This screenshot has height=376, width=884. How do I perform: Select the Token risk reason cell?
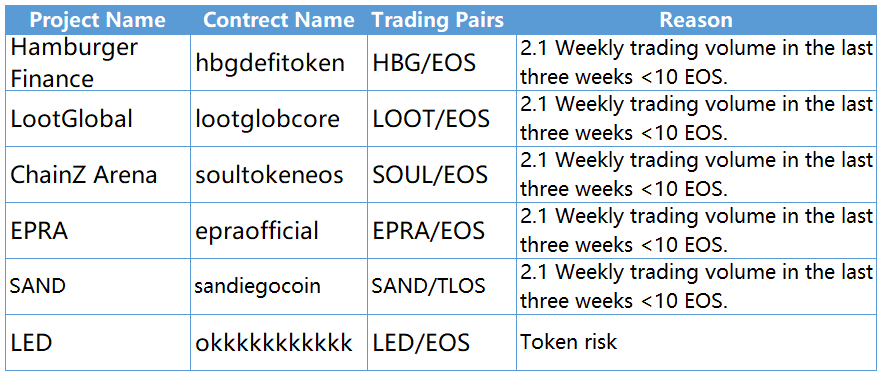click(x=695, y=342)
